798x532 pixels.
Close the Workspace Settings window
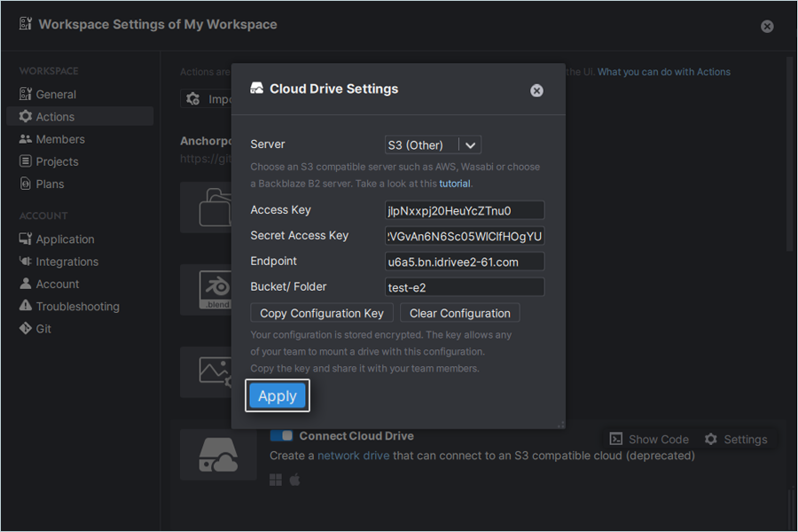click(767, 27)
